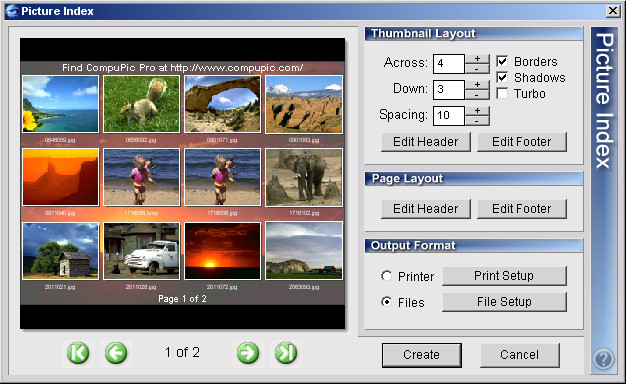The image size is (626, 384).
Task: Open help with the question mark icon
Action: (x=603, y=359)
